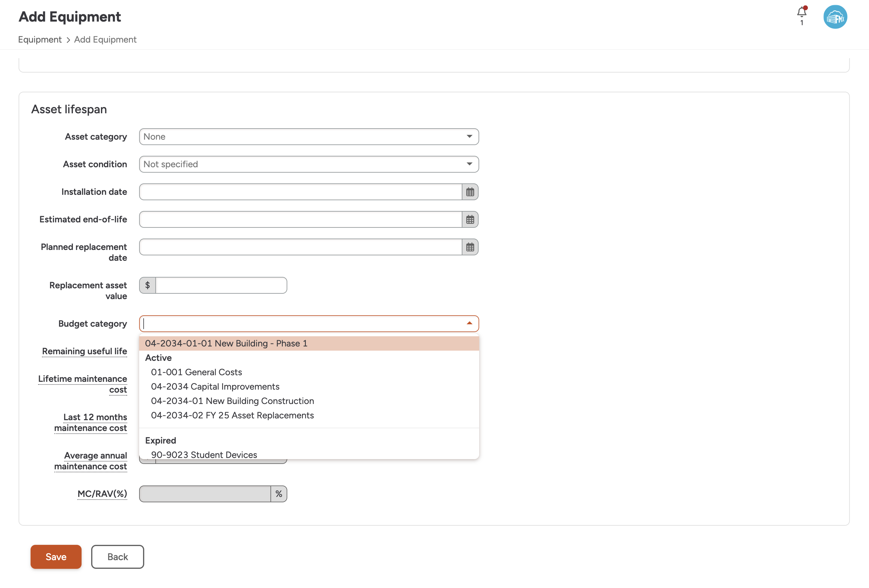The width and height of the screenshot is (869, 588).
Task: Open Installation date calendar picker
Action: [x=470, y=192]
